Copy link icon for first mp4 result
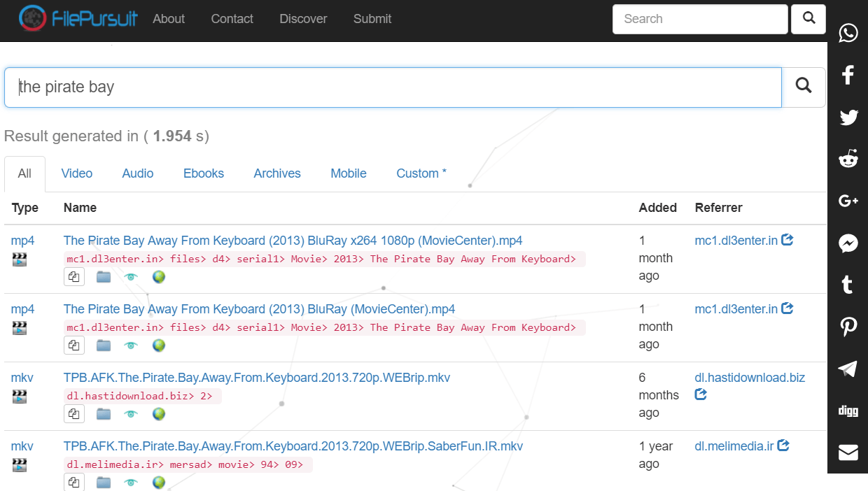This screenshot has height=491, width=868. [74, 277]
